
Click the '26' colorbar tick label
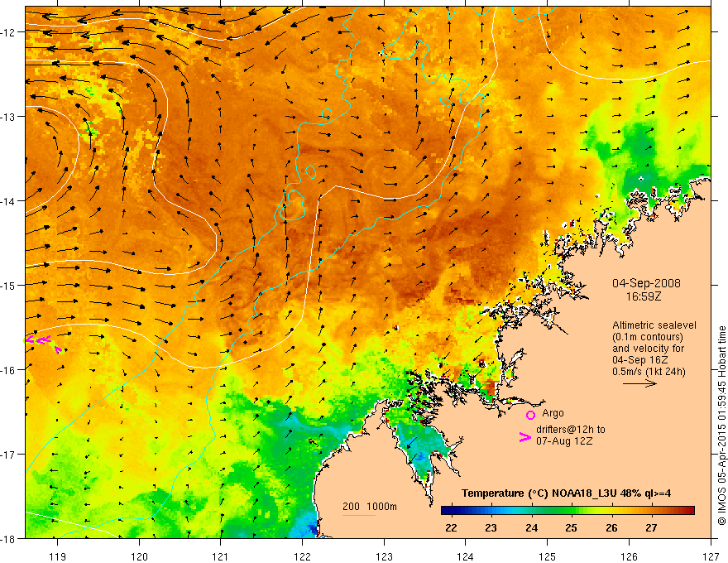[611, 527]
